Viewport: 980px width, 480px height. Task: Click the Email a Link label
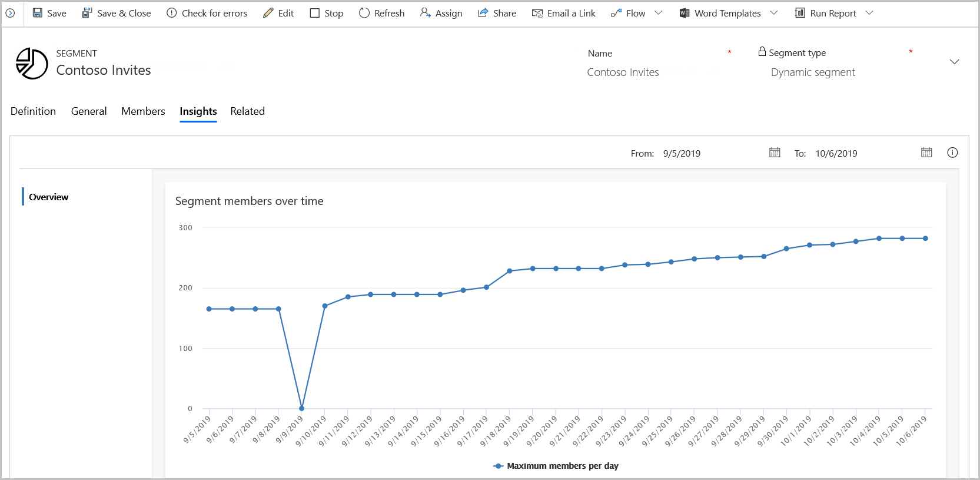click(x=571, y=13)
